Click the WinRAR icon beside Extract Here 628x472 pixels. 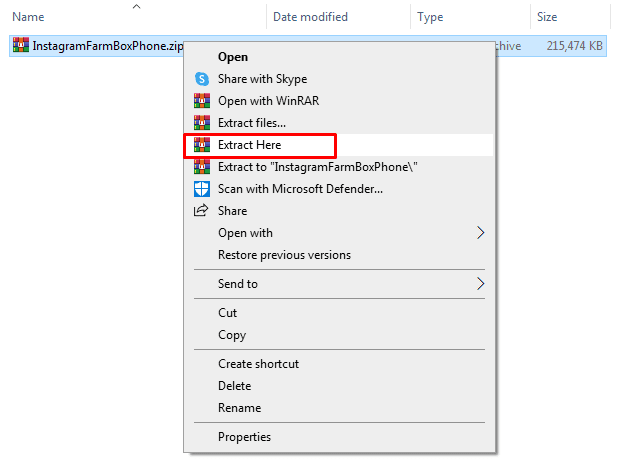pos(201,145)
